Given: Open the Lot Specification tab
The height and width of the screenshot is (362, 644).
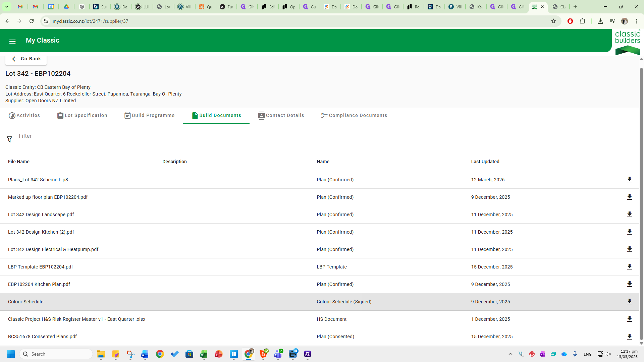Looking at the screenshot, I should pyautogui.click(x=82, y=115).
